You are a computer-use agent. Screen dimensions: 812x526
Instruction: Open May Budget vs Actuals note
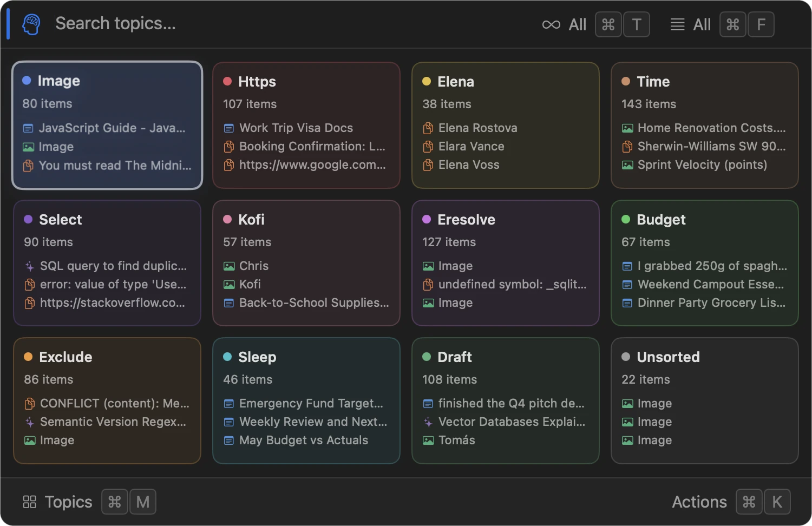click(304, 440)
